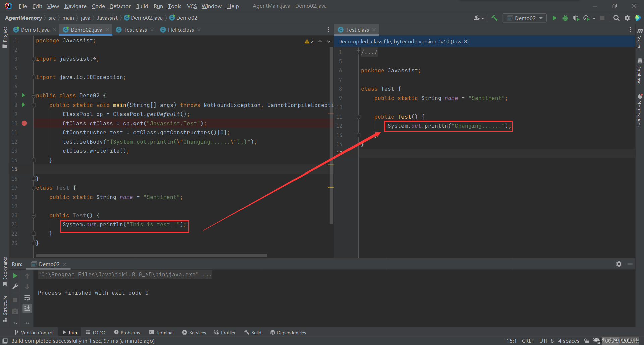
Task: Click the CRLF line separator widget
Action: coord(528,341)
